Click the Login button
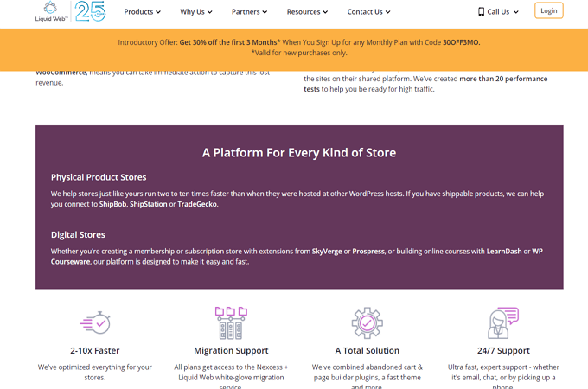Image resolution: width=588 pixels, height=389 pixels. [x=548, y=11]
